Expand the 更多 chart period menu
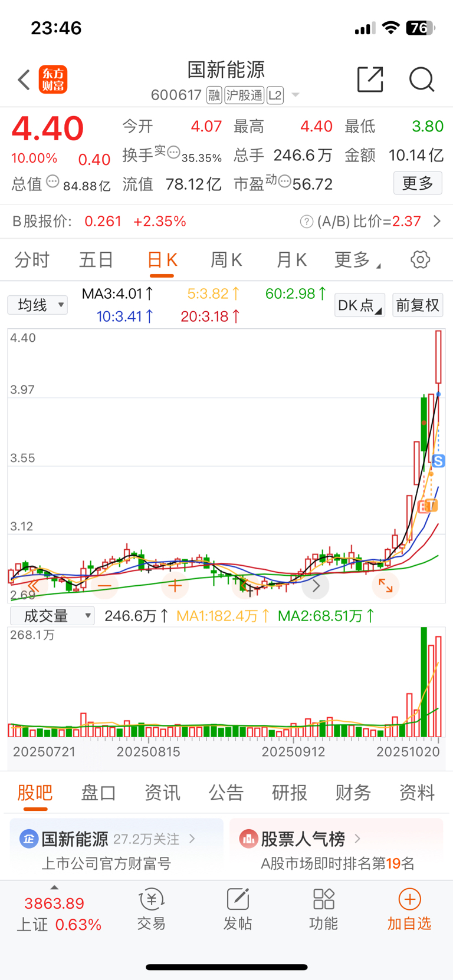 pyautogui.click(x=357, y=260)
